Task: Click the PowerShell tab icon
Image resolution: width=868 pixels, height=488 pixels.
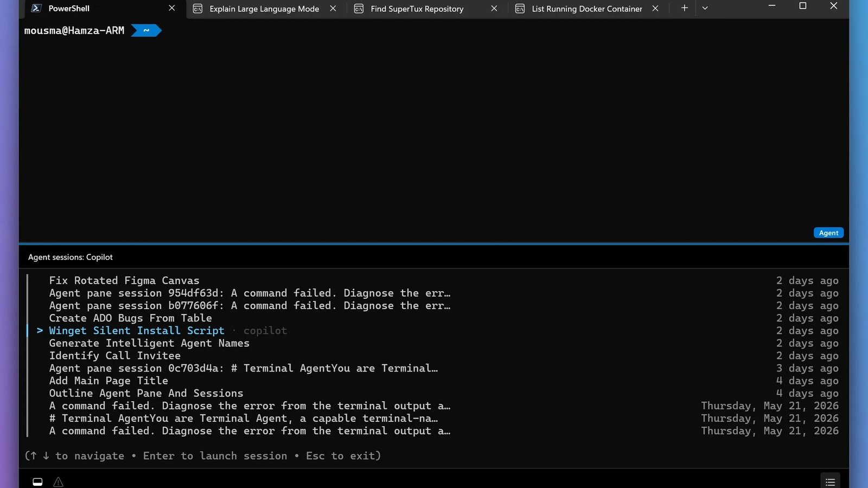Action: click(37, 8)
